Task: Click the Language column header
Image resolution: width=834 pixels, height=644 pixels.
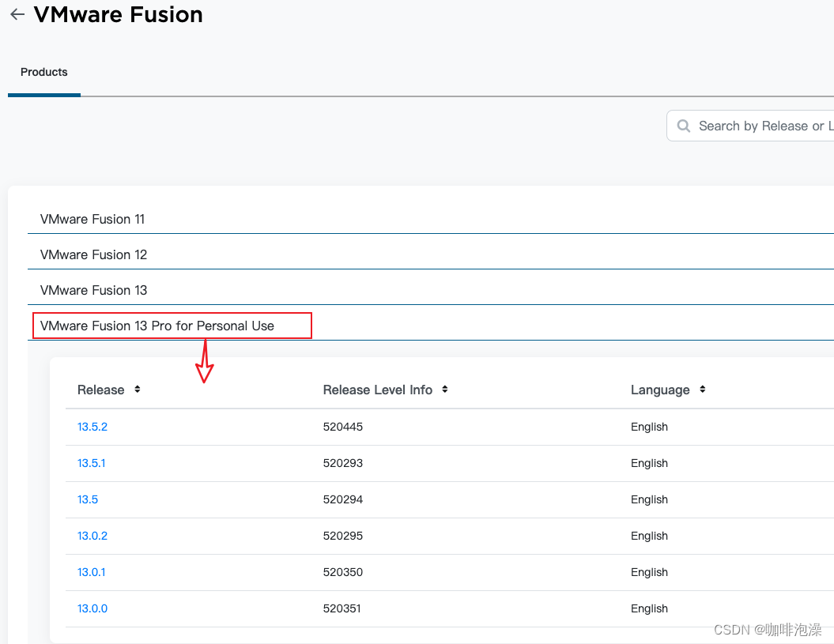Action: pyautogui.click(x=660, y=390)
